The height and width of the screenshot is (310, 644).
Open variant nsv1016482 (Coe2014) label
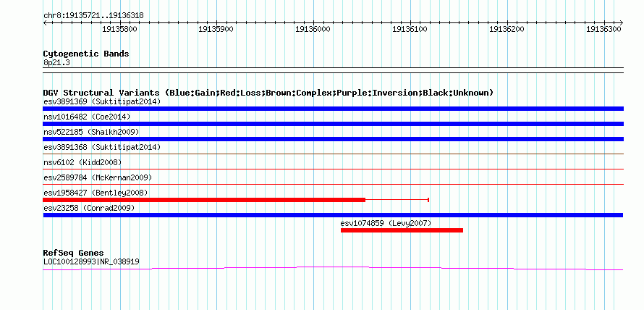pos(87,117)
